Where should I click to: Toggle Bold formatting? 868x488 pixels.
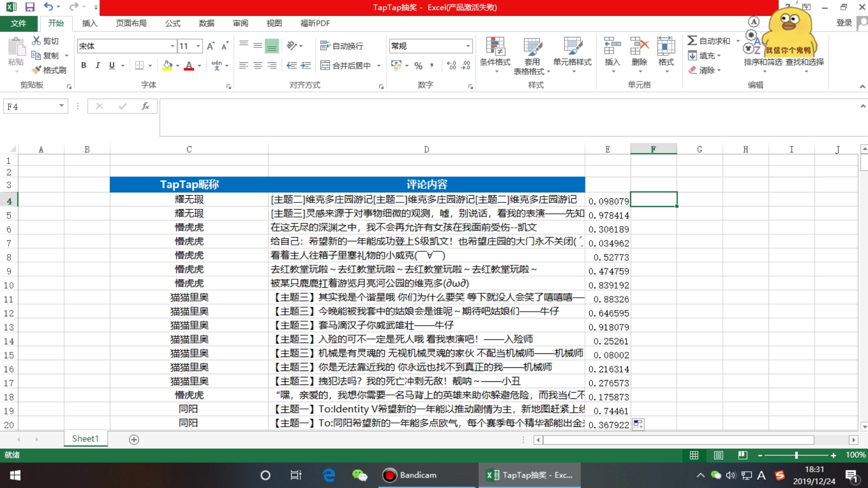point(84,66)
